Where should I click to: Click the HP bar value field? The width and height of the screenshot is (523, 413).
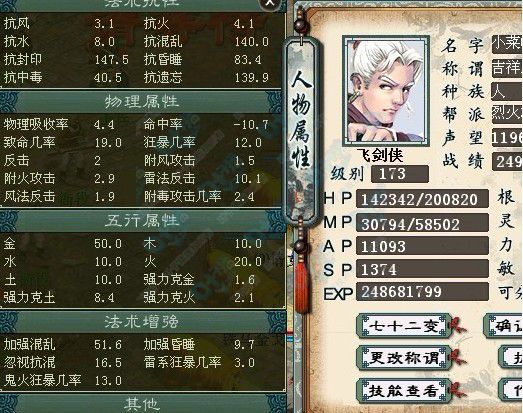pyautogui.click(x=422, y=199)
